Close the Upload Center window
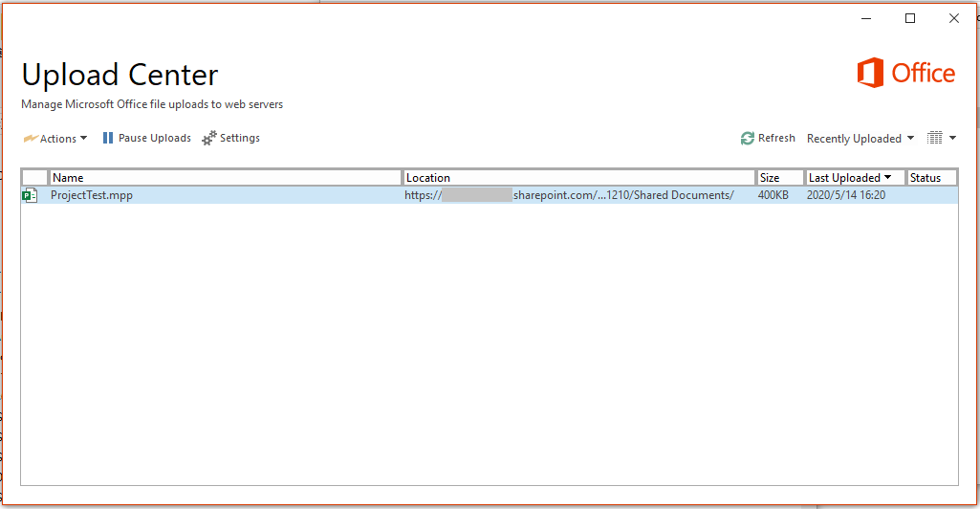 click(x=954, y=19)
